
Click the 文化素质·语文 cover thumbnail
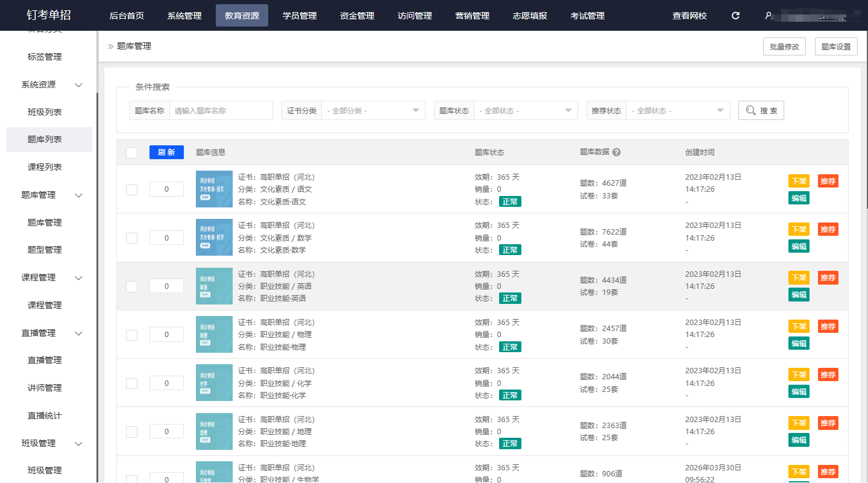tap(214, 189)
